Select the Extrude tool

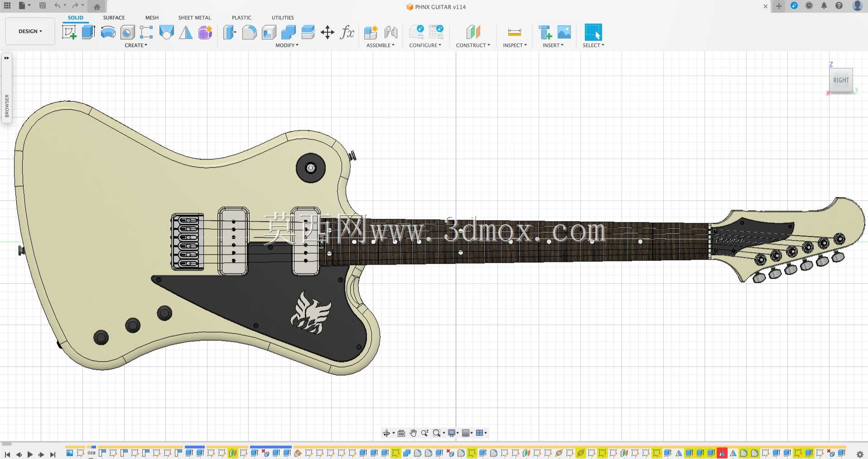point(88,32)
